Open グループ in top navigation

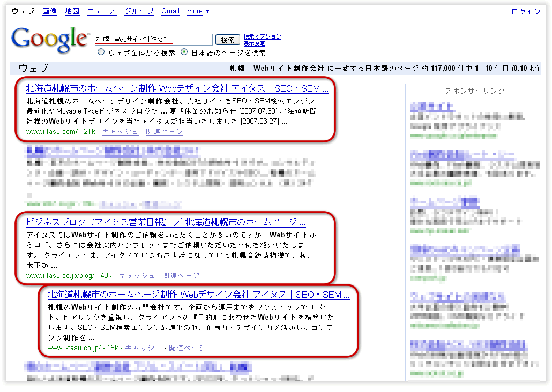tap(139, 11)
